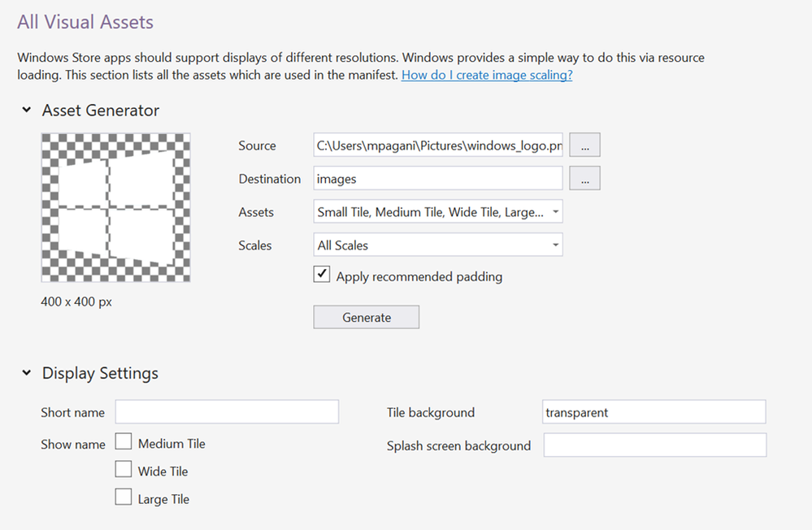Click the Windows logo preview thumbnail
Viewport: 812px width, 530px height.
coord(115,207)
